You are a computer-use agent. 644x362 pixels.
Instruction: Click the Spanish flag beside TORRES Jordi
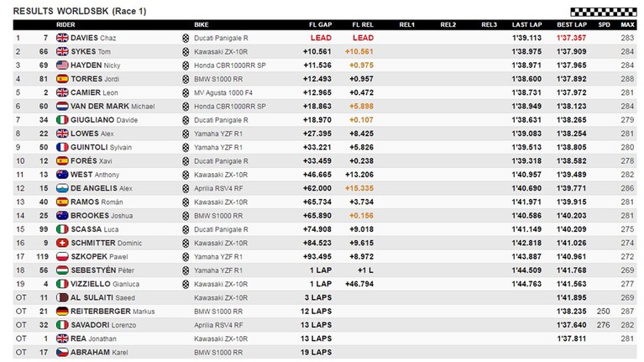[62, 79]
